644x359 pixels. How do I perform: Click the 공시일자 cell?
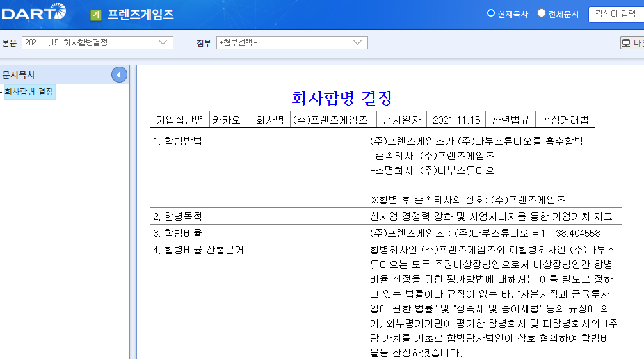pyautogui.click(x=401, y=120)
